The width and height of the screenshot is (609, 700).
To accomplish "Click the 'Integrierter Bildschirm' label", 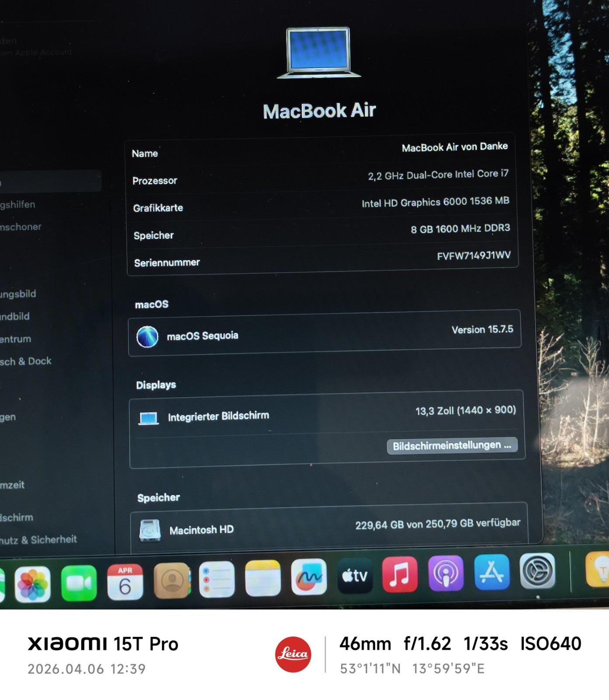I will 219,416.
